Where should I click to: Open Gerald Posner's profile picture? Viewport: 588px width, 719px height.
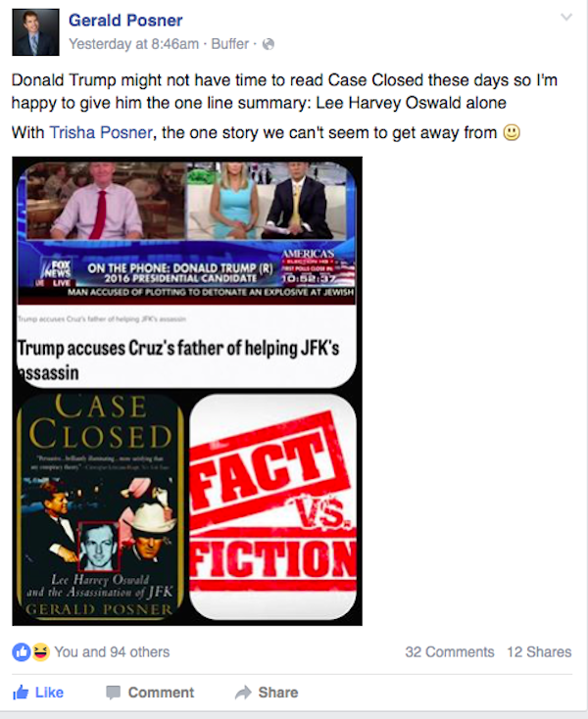coord(35,32)
